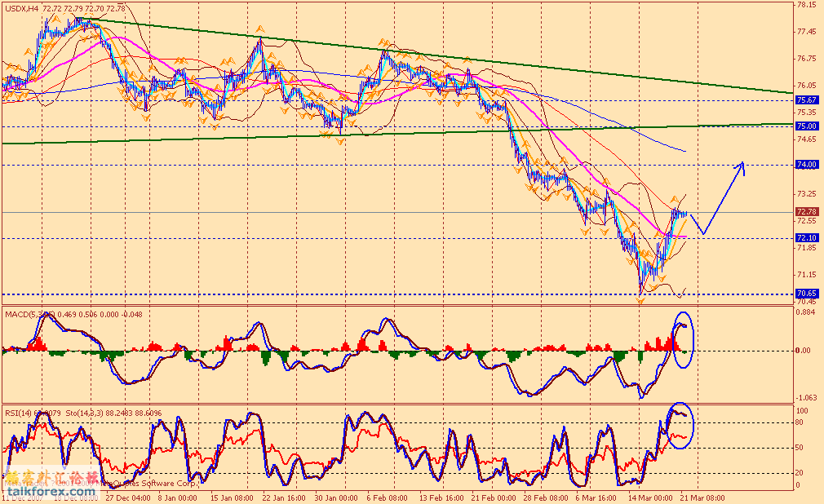Click the 30 Jan 00:00 date label
Image resolution: width=824 pixels, height=504 pixels.
pyautogui.click(x=336, y=497)
